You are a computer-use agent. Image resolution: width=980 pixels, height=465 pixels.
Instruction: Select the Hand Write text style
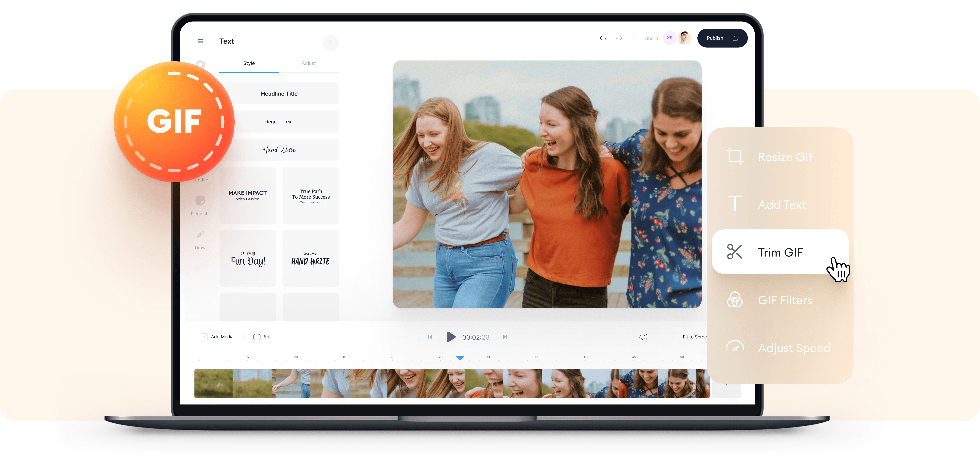279,149
